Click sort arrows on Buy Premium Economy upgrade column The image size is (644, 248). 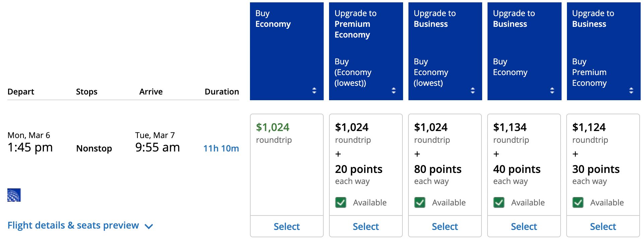[631, 90]
